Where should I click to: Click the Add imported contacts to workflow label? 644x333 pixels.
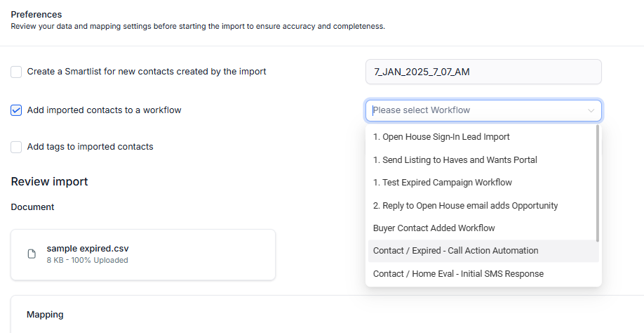click(104, 110)
